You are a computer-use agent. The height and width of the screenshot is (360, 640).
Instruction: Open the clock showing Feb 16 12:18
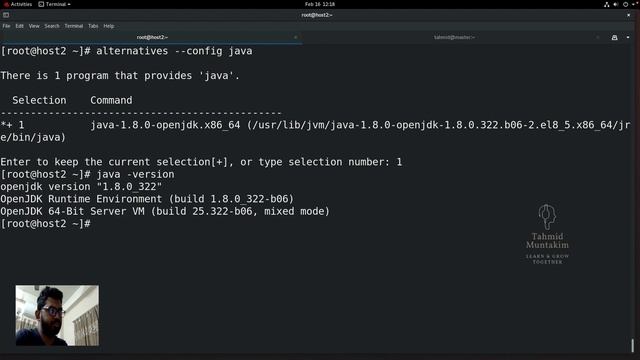tap(320, 4)
